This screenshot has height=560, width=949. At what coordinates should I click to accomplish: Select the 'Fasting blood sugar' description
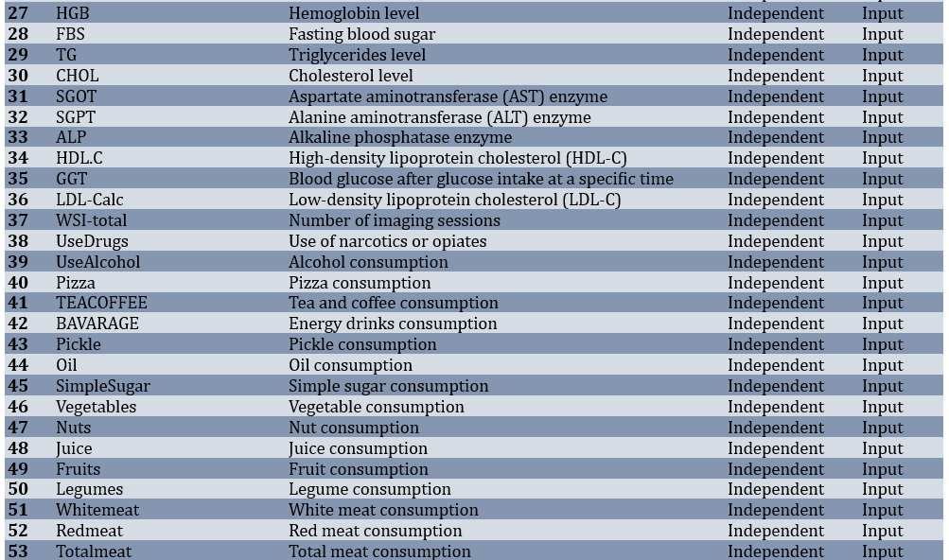coord(361,34)
